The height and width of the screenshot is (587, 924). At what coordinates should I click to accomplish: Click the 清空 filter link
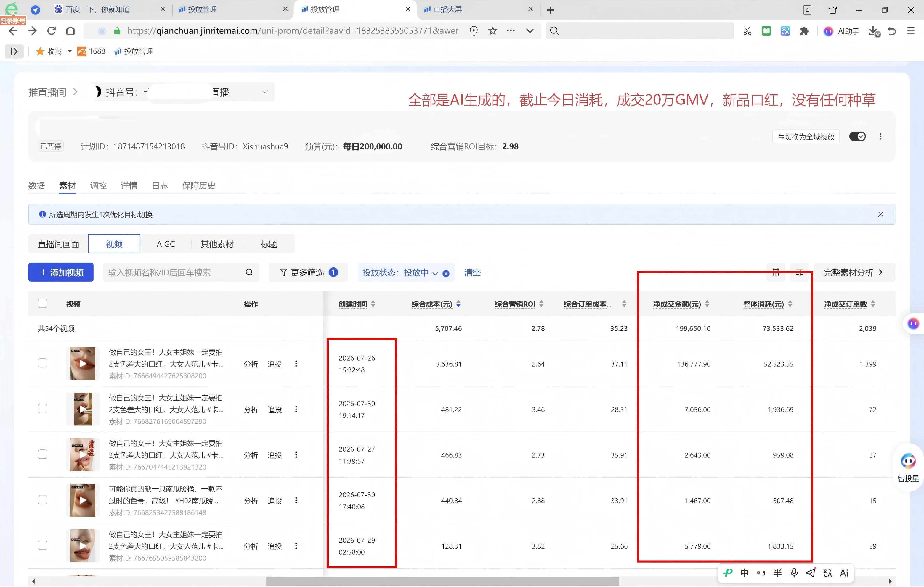pos(472,272)
